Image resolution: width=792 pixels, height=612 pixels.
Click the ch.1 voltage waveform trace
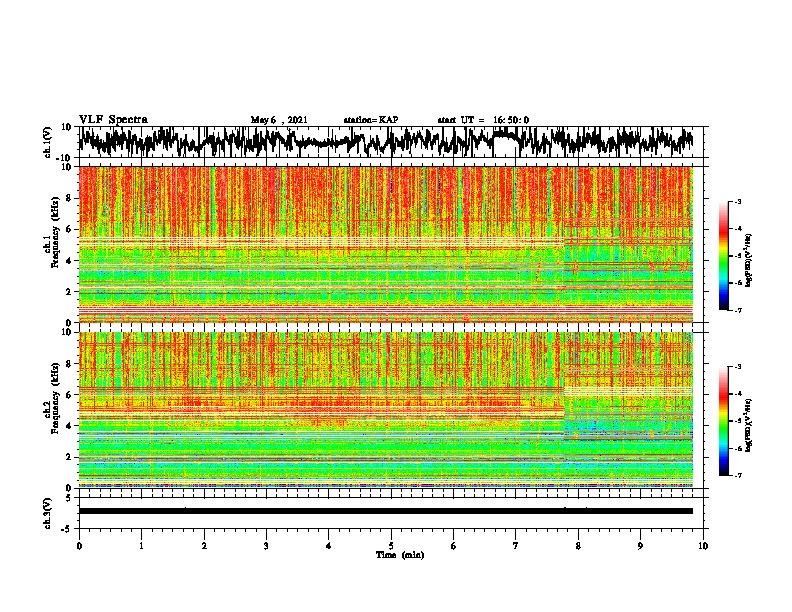tap(386, 141)
